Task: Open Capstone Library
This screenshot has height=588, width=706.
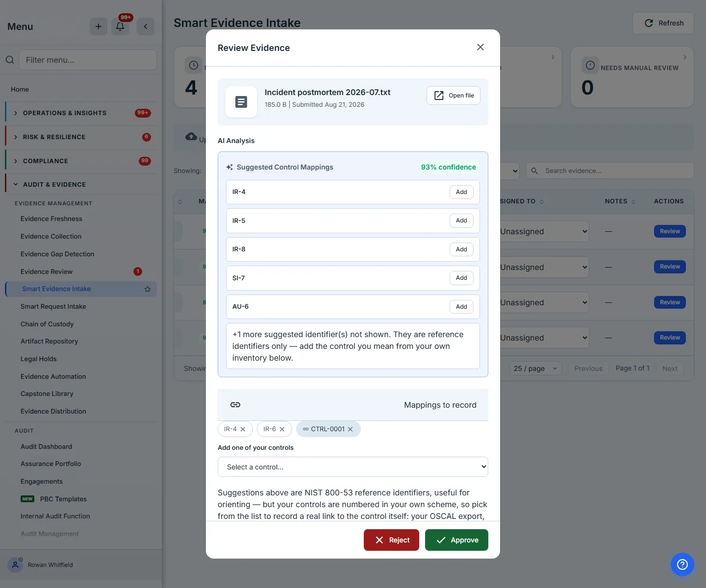Action: pos(47,394)
